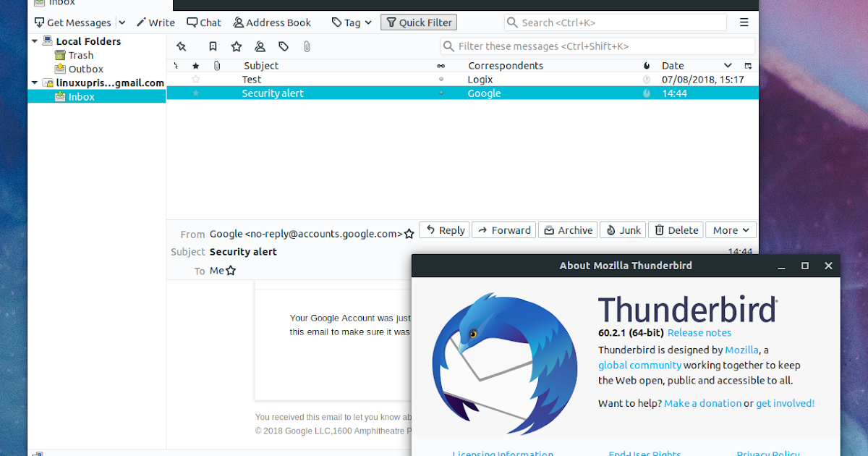Filter messages from contacts icon
Viewport: 868px width, 456px height.
pyautogui.click(x=260, y=46)
